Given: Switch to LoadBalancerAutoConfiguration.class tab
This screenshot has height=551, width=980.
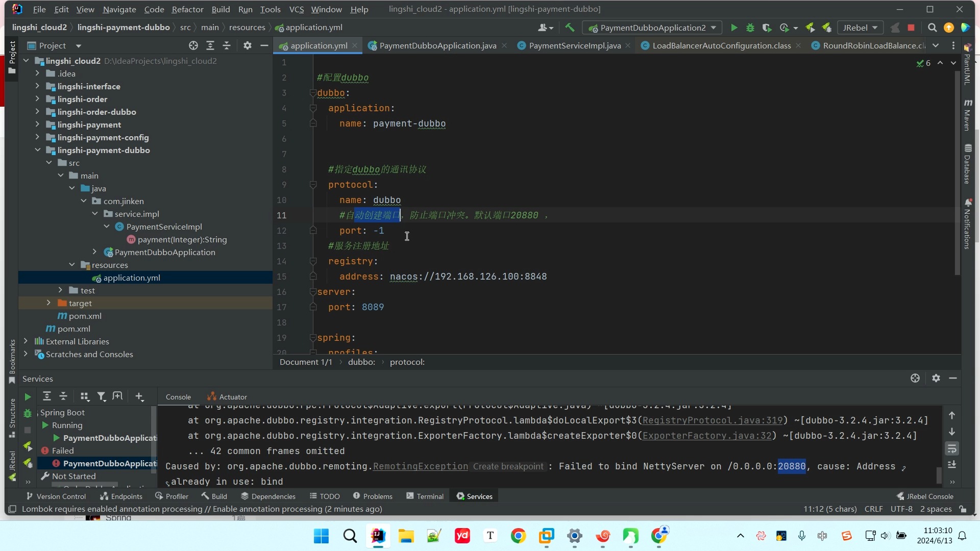Looking at the screenshot, I should [721, 45].
